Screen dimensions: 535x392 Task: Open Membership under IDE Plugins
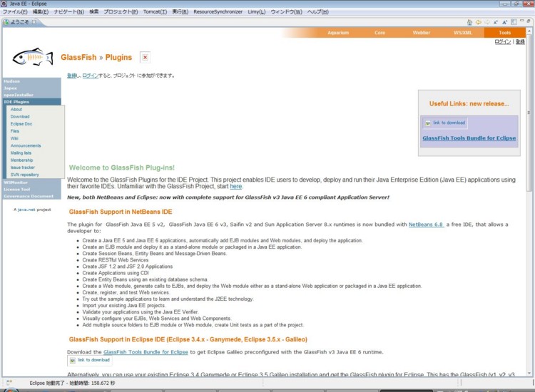[21, 160]
